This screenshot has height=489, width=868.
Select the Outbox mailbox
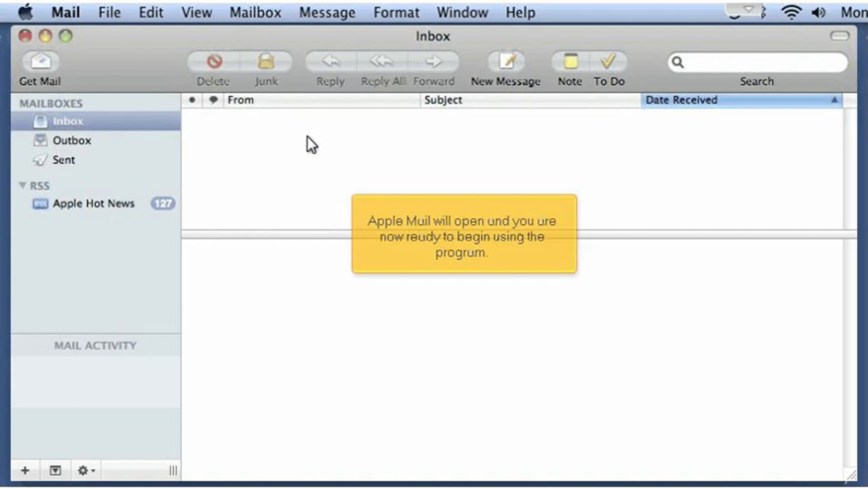[x=72, y=141]
